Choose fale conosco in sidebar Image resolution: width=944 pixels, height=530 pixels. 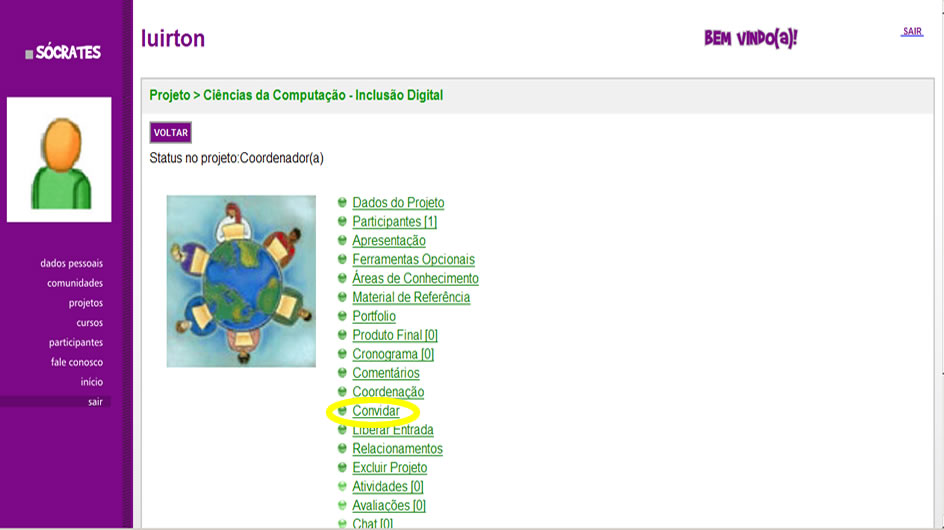click(77, 362)
